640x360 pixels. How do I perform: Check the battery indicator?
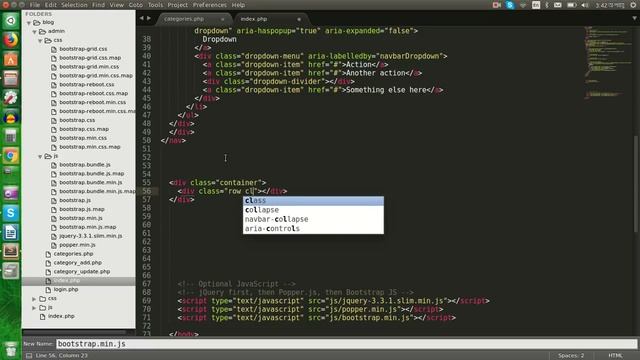[x=572, y=5]
